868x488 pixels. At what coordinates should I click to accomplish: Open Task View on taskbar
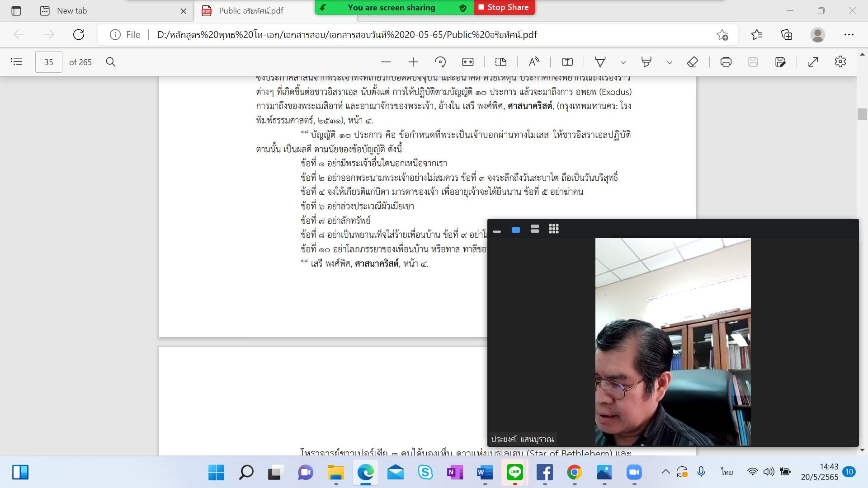(x=275, y=473)
